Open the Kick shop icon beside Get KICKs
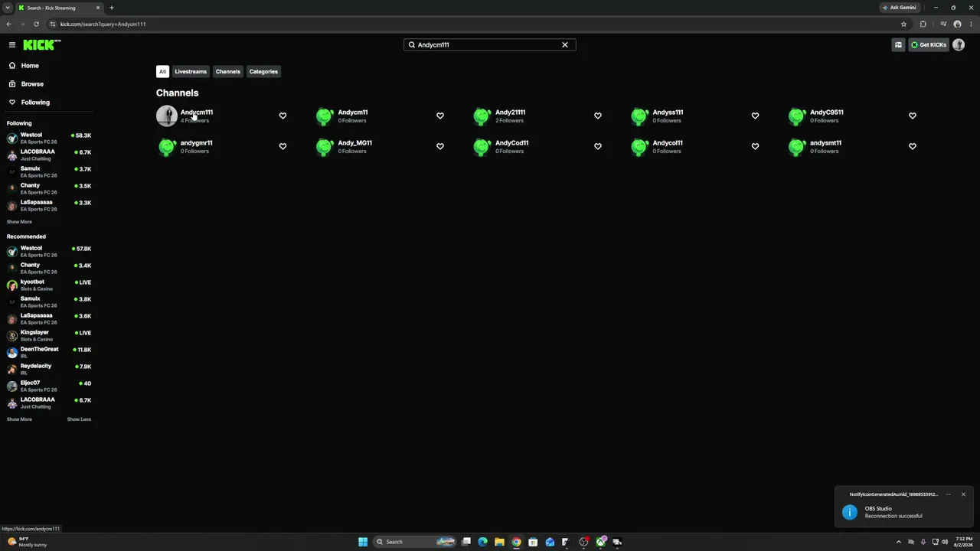The height and width of the screenshot is (551, 980). pyautogui.click(x=898, y=45)
